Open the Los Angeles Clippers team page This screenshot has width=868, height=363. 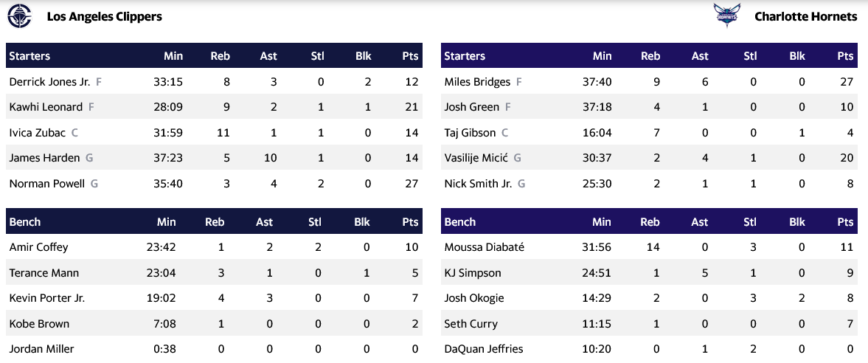(104, 16)
